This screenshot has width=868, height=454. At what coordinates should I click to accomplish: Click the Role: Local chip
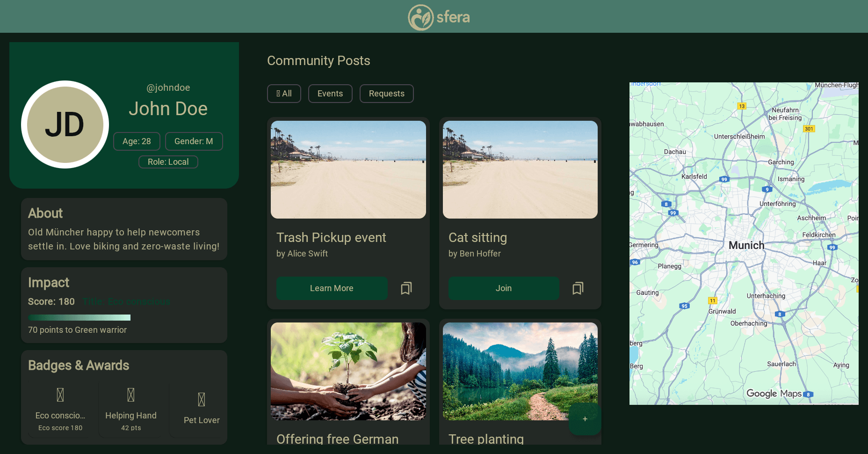point(168,162)
